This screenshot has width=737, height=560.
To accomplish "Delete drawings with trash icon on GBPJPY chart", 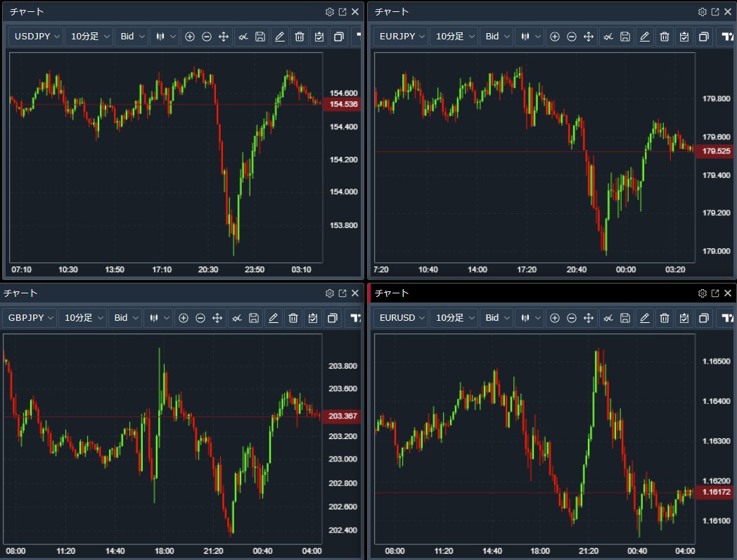I will (293, 318).
